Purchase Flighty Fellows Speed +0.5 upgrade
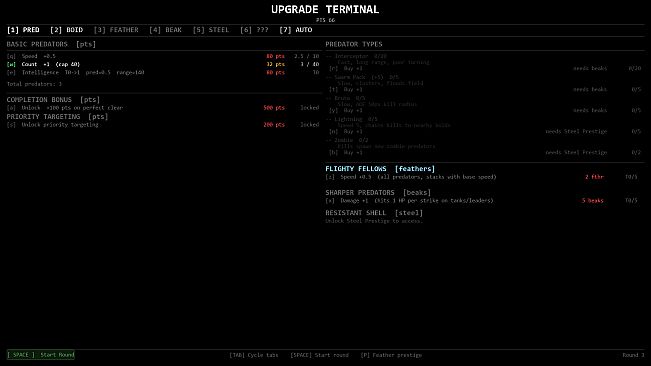 (482, 177)
